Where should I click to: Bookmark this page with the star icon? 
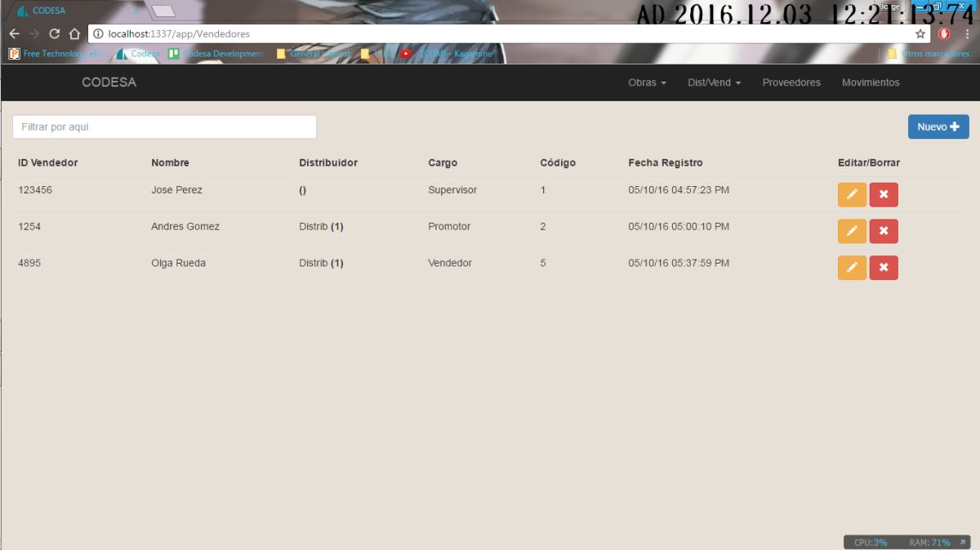(920, 34)
